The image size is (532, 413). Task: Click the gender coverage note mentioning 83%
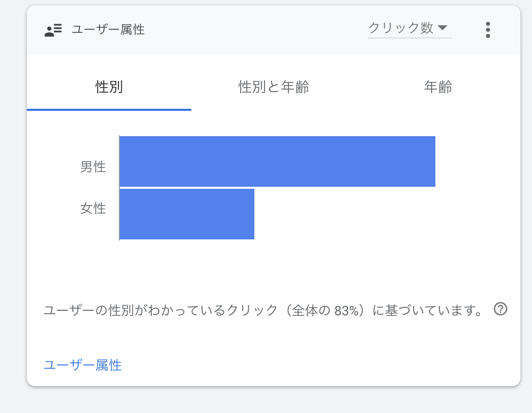pos(263,310)
